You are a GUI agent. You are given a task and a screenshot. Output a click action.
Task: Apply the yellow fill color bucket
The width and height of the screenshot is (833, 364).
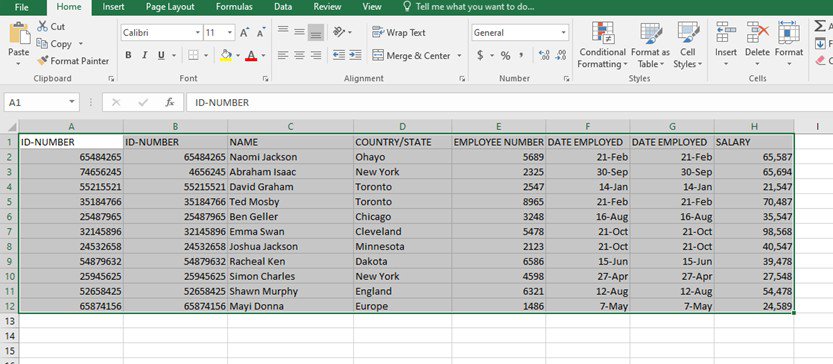(x=226, y=55)
